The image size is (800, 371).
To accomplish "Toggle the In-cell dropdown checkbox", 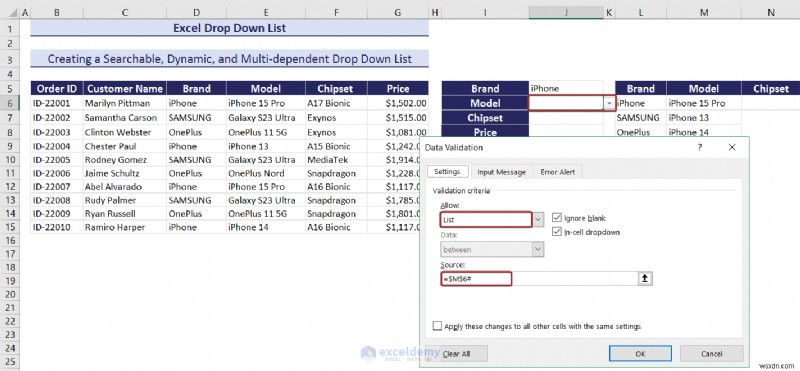I will [557, 232].
